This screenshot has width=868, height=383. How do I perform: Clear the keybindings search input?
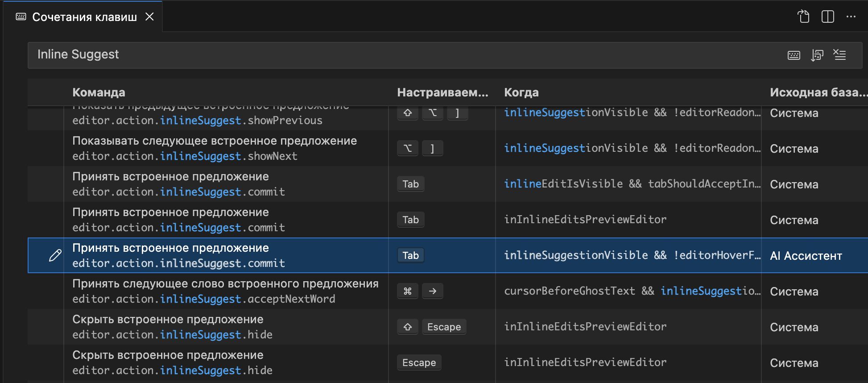pyautogui.click(x=840, y=55)
